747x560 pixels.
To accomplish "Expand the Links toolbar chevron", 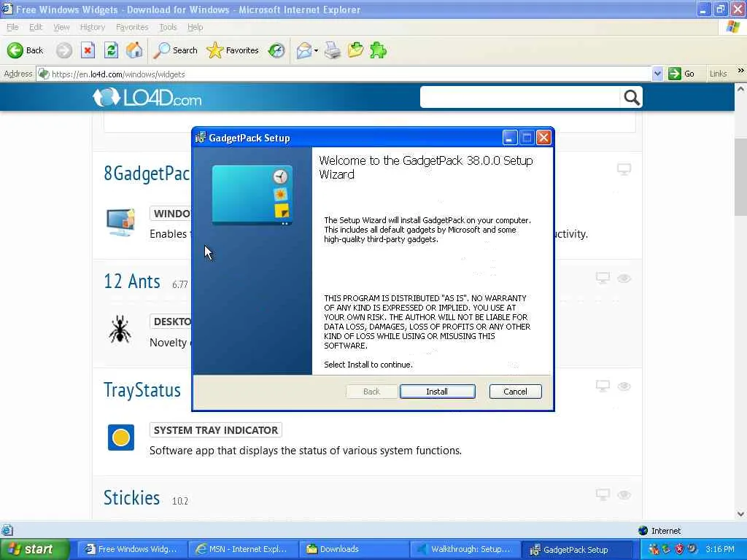I will click(740, 71).
